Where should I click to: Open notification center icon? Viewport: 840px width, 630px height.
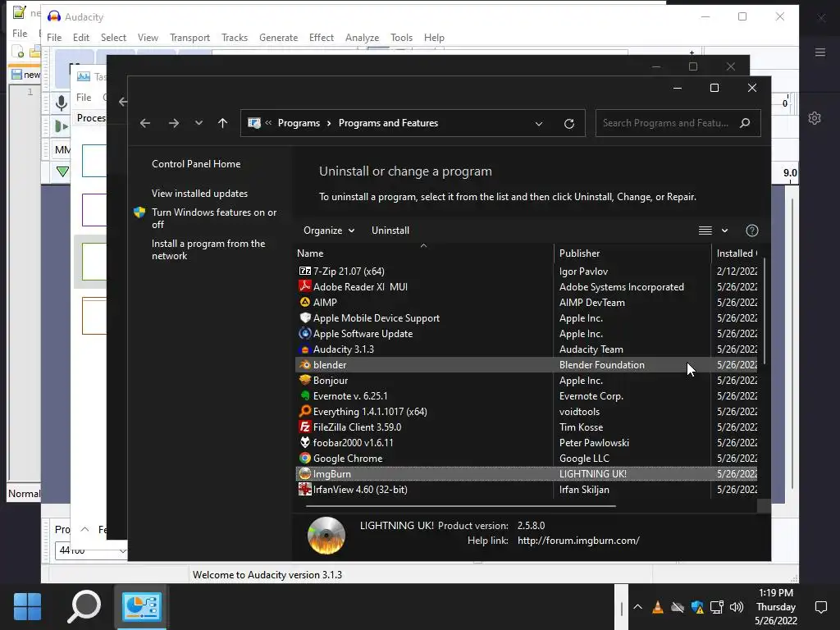point(820,607)
